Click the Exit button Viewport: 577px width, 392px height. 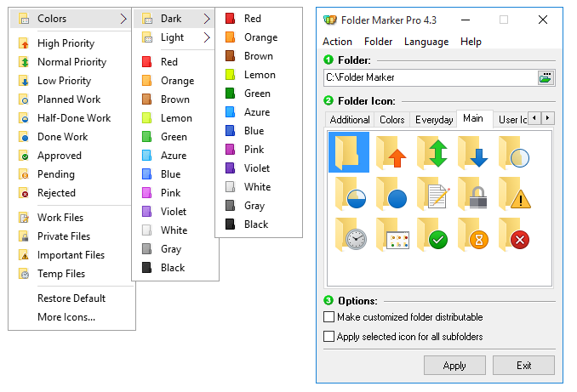(x=523, y=366)
